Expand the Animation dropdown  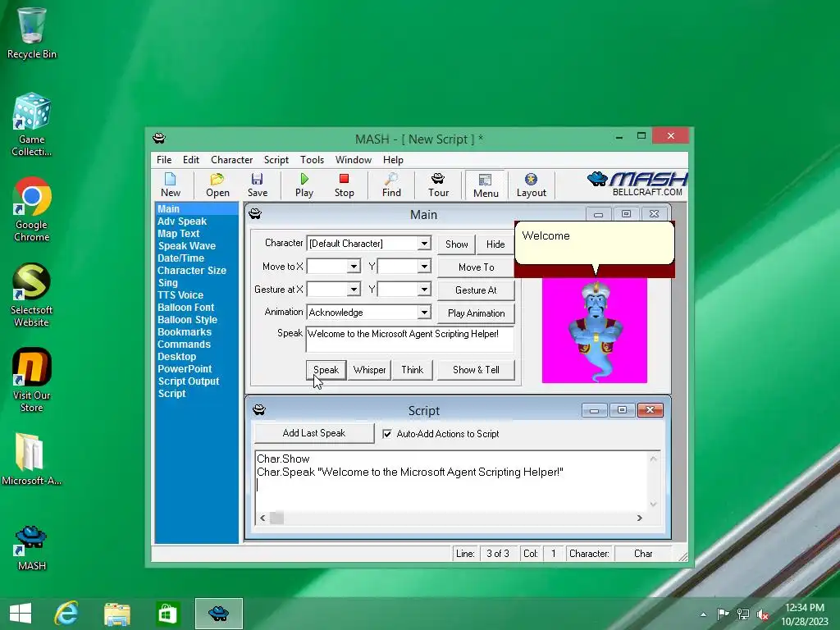(424, 312)
